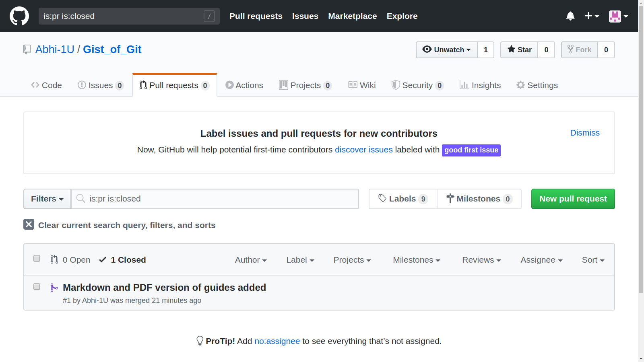Open the Reviews filter dropdown

coord(481,260)
